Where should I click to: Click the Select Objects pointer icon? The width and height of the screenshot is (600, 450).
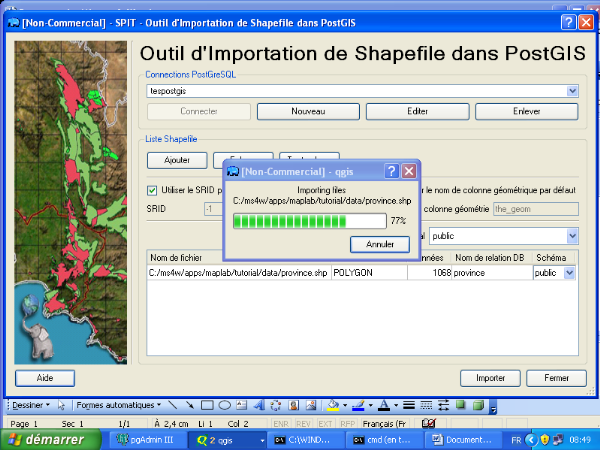[x=61, y=405]
